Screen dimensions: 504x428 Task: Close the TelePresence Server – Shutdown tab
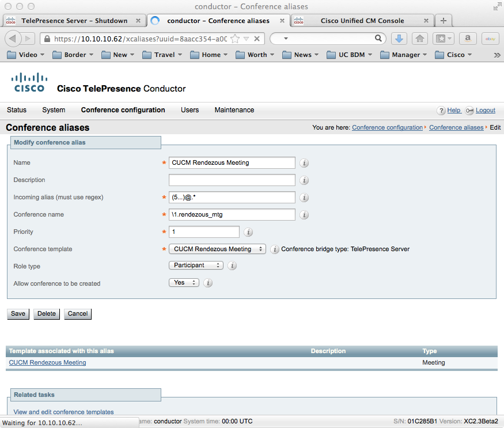138,21
